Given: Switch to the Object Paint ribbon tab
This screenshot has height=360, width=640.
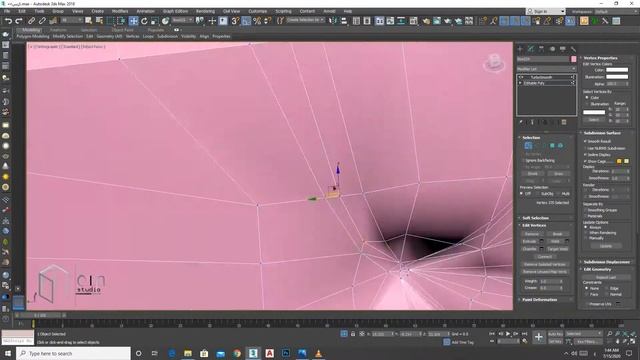Looking at the screenshot, I should pos(122,30).
